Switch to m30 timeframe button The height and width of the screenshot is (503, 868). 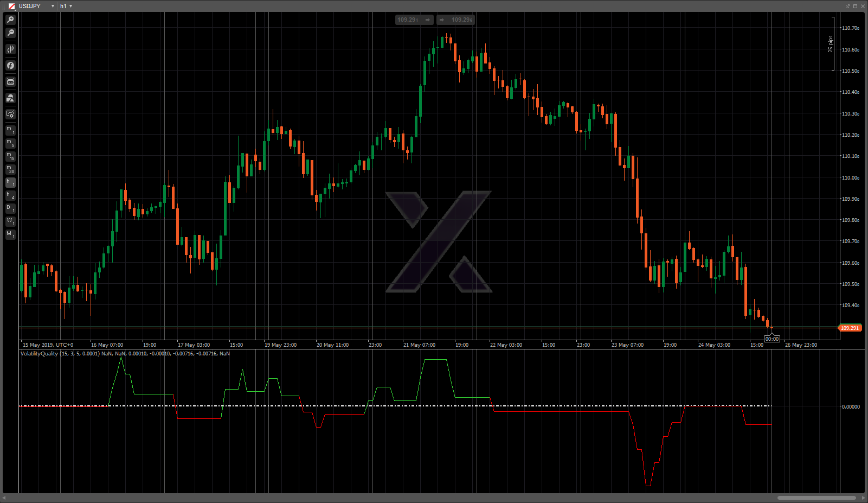tap(10, 169)
